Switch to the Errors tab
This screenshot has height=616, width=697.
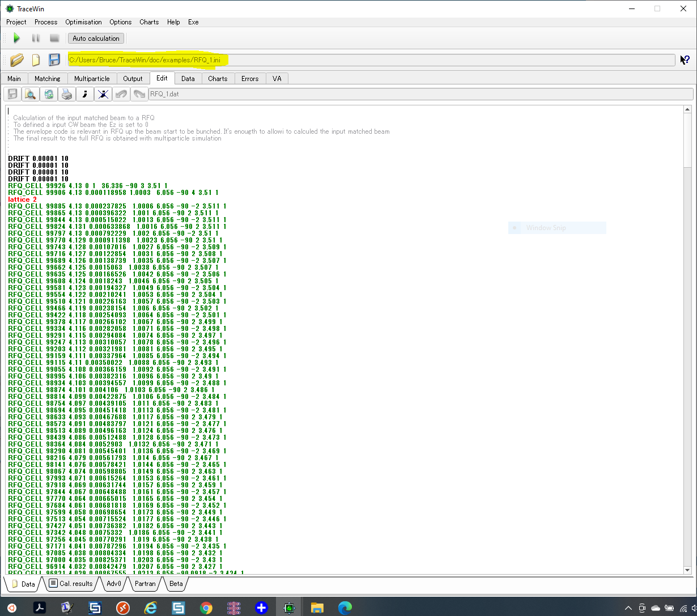(x=250, y=79)
